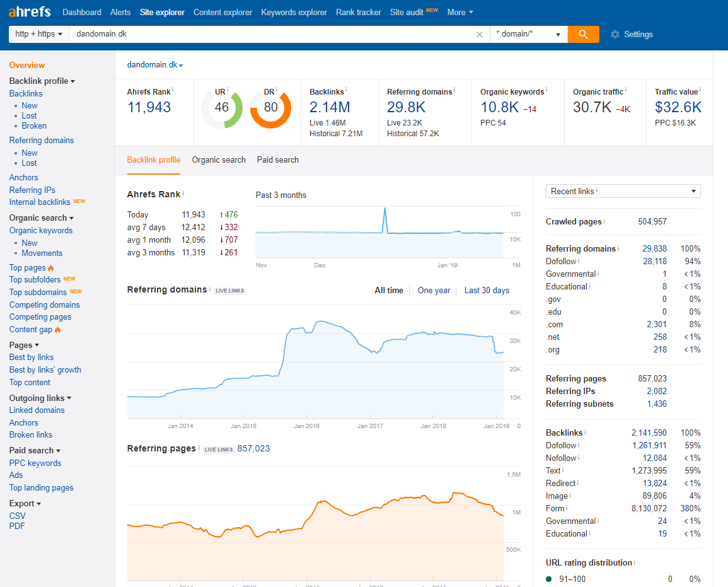Go to Content explorer

pos(223,13)
